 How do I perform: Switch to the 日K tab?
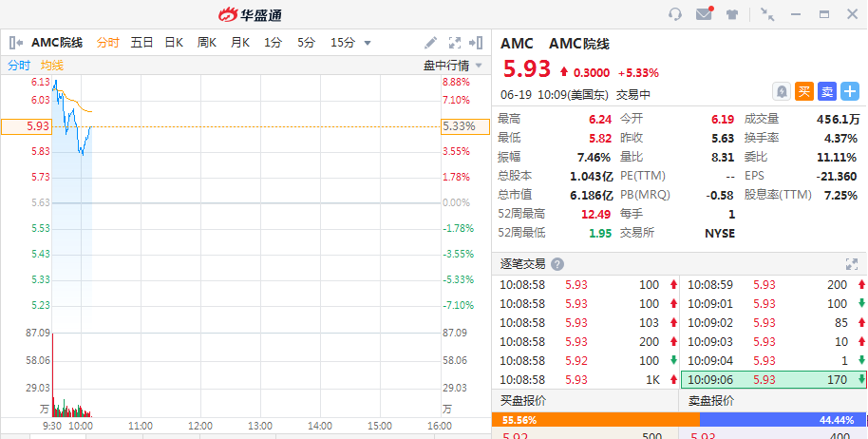(174, 43)
